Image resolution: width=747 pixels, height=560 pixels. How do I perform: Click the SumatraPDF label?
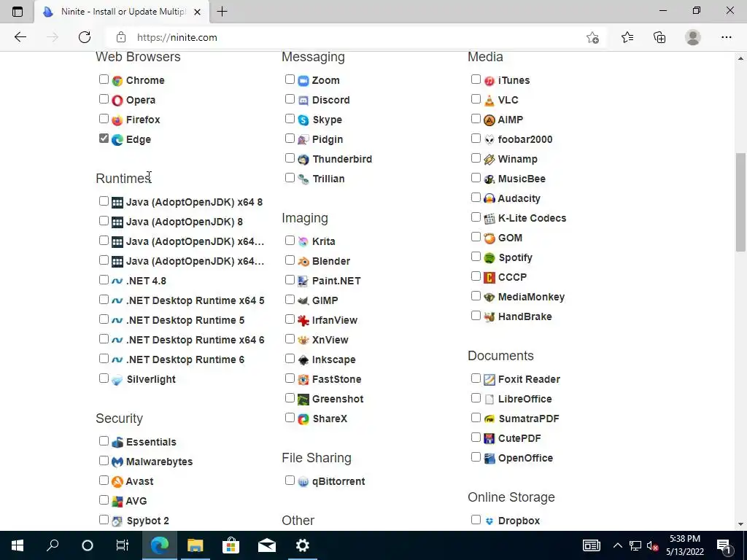[528, 419]
